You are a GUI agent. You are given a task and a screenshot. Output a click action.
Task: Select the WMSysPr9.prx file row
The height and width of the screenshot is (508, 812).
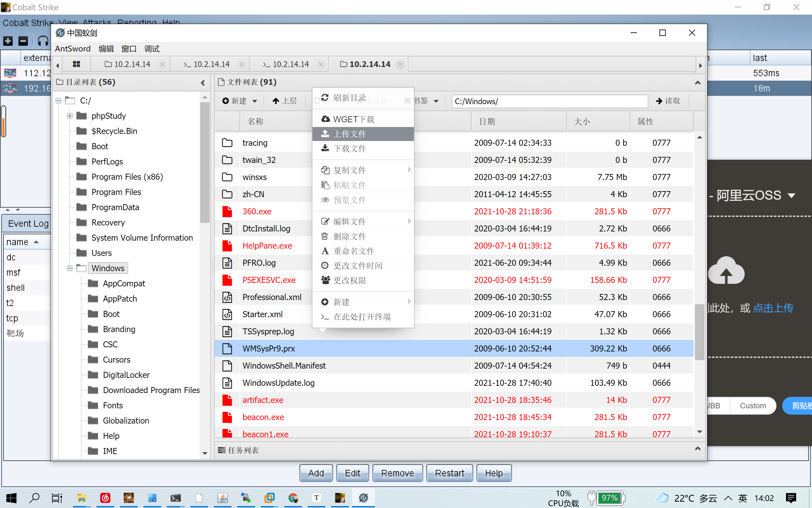click(454, 348)
